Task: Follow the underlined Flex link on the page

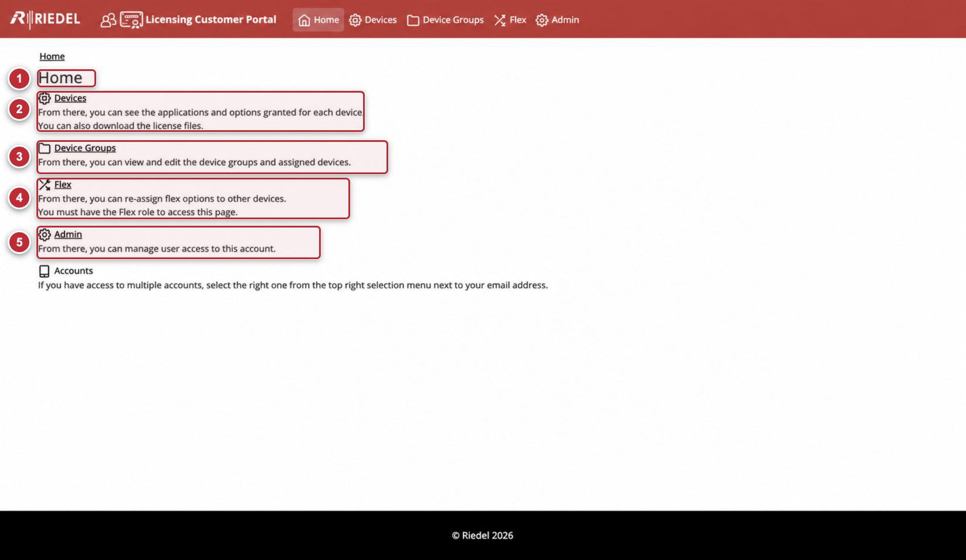Action: click(63, 184)
